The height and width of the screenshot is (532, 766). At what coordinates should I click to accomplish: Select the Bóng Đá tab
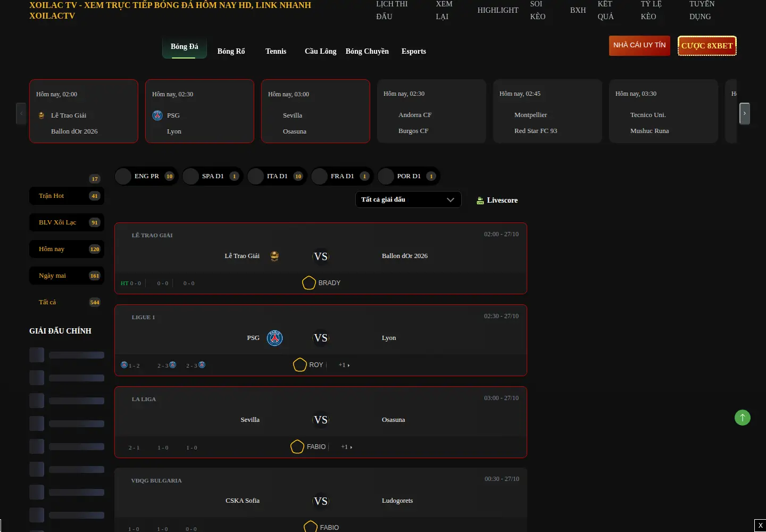pos(185,47)
